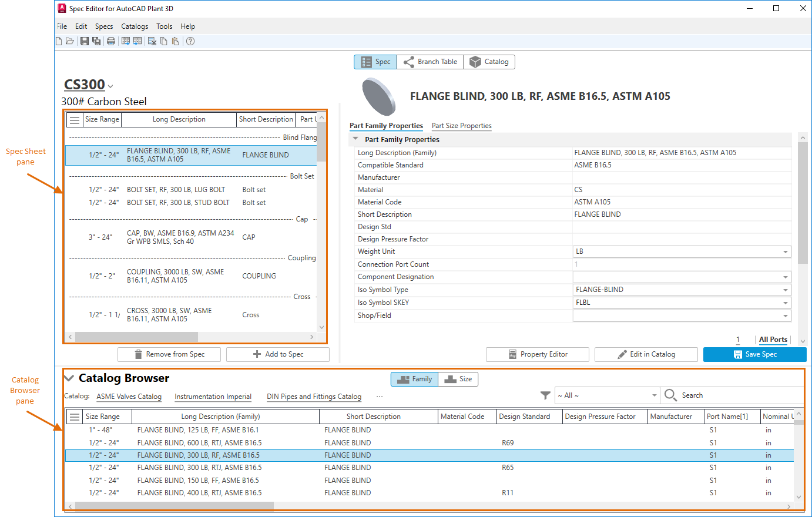
Task: Select port tab 1
Action: point(738,340)
